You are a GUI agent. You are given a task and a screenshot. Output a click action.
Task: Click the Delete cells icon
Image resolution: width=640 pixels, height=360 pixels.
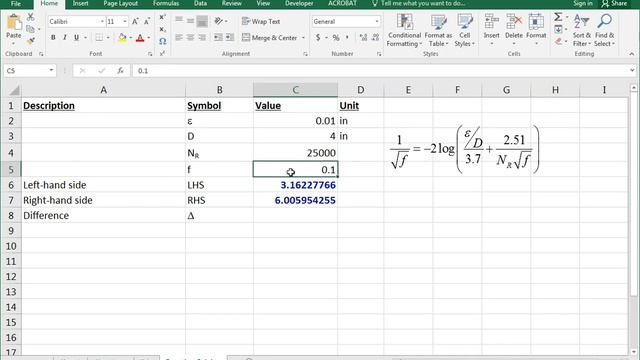click(x=514, y=21)
